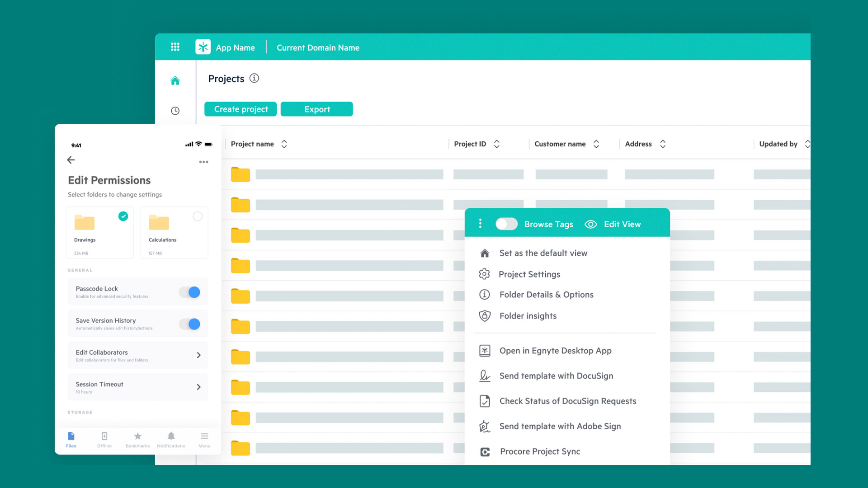Tap the Notifications bell in bottom navigation
This screenshot has width=868, height=488.
[171, 436]
